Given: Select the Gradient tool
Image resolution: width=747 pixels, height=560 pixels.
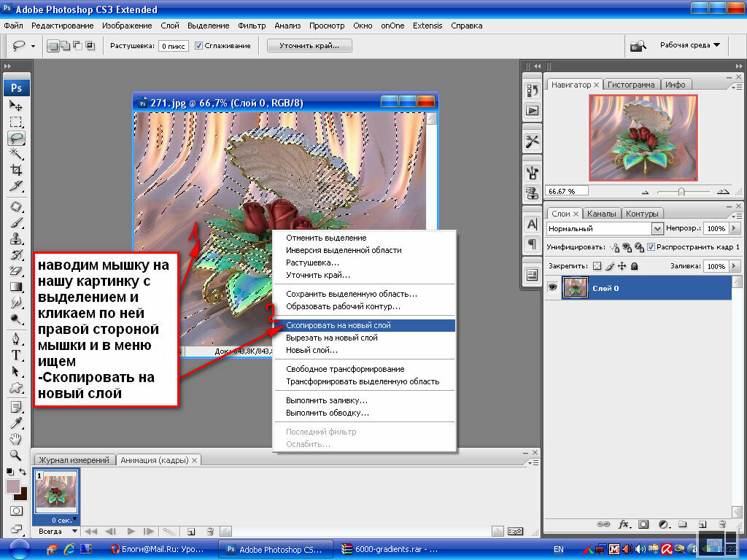Looking at the screenshot, I should click(x=16, y=287).
